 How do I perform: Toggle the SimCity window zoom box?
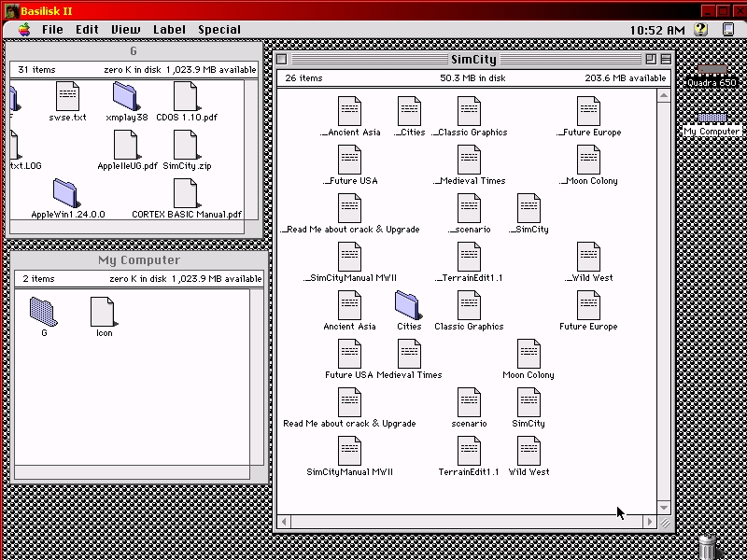click(650, 59)
